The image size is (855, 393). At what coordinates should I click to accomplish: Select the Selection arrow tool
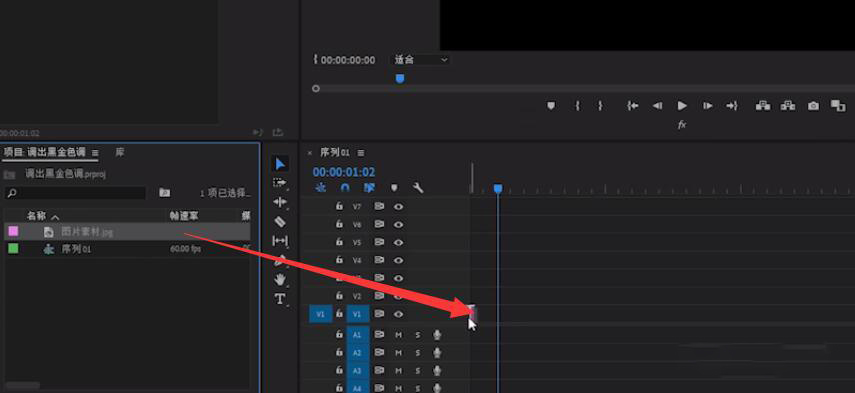280,164
